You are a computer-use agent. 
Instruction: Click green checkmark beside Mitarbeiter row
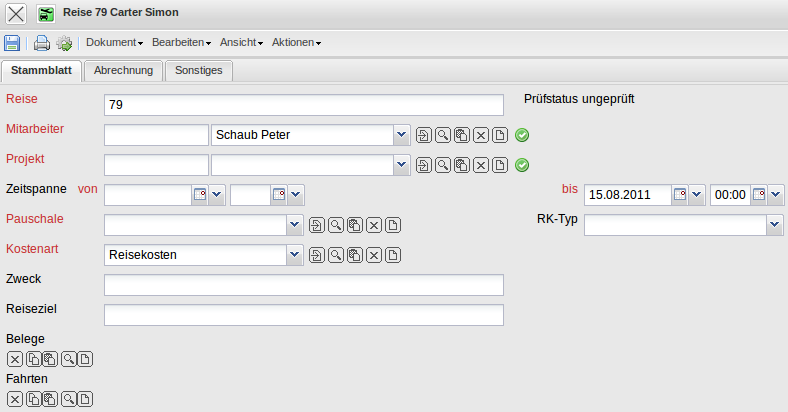tap(522, 136)
